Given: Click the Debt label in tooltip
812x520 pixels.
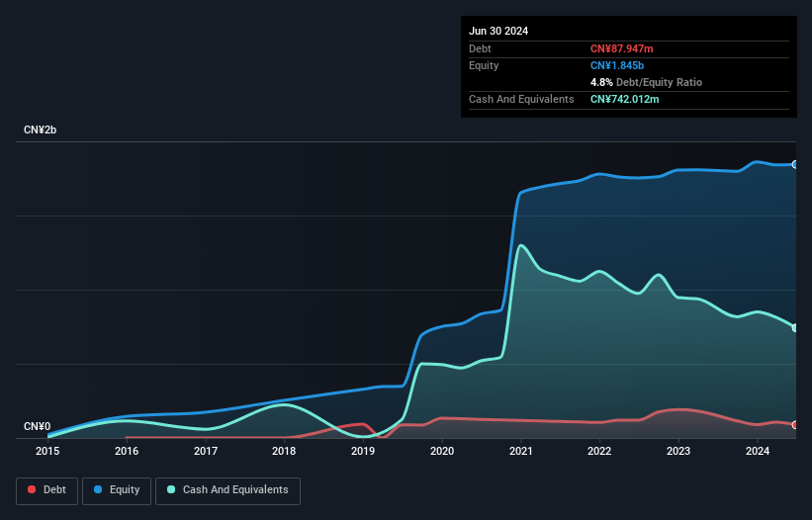Looking at the screenshot, I should [x=480, y=48].
